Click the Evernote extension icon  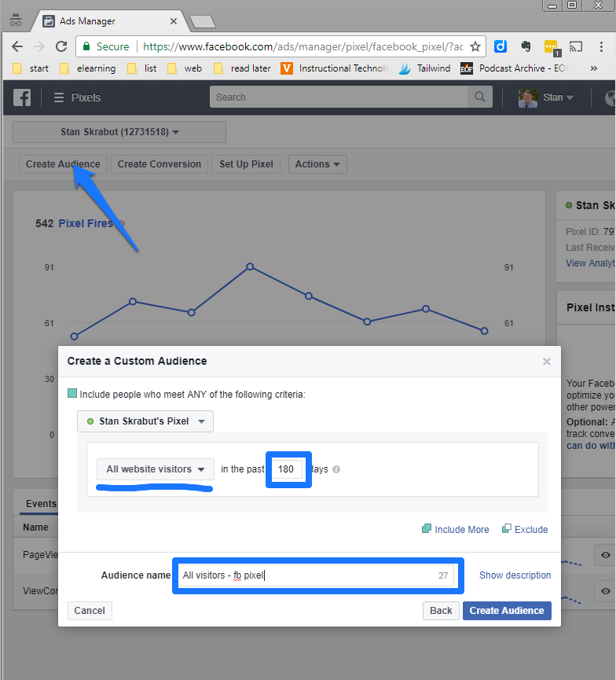(x=526, y=46)
